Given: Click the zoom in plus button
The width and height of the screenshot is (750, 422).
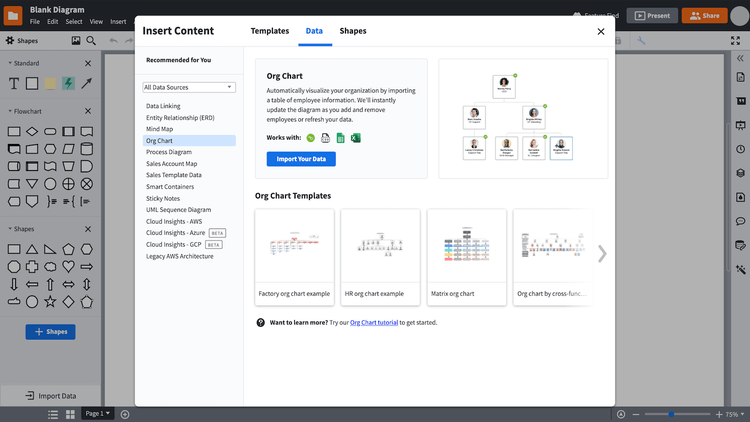Looking at the screenshot, I should [719, 414].
